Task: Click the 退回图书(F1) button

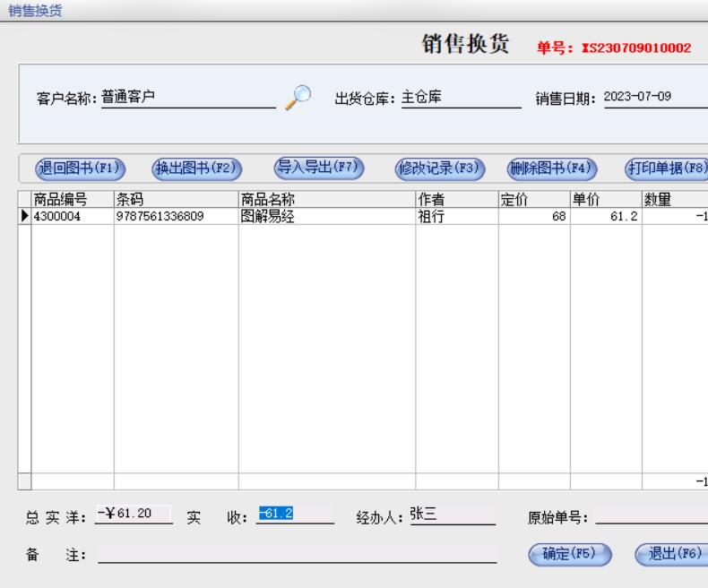Action: pyautogui.click(x=80, y=169)
